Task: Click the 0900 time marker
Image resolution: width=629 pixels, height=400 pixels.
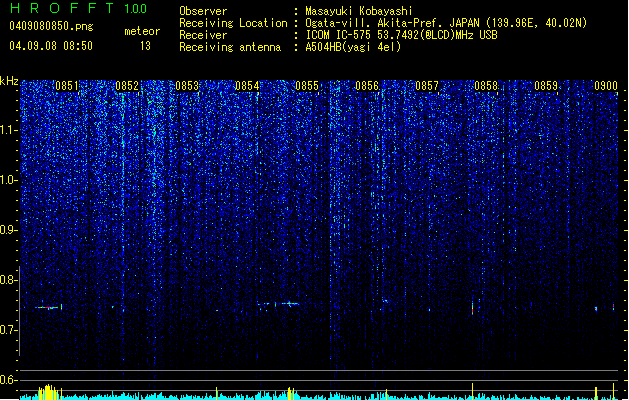Action: click(x=606, y=86)
